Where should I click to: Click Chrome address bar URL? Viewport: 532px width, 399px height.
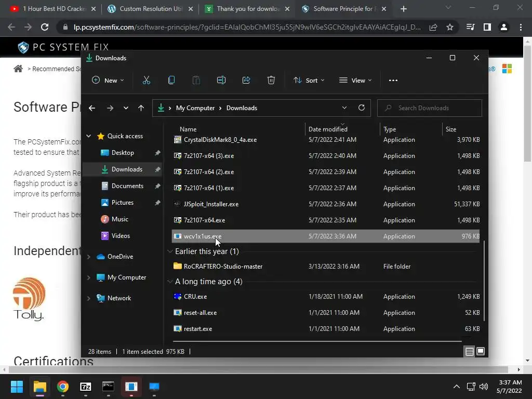tap(247, 27)
